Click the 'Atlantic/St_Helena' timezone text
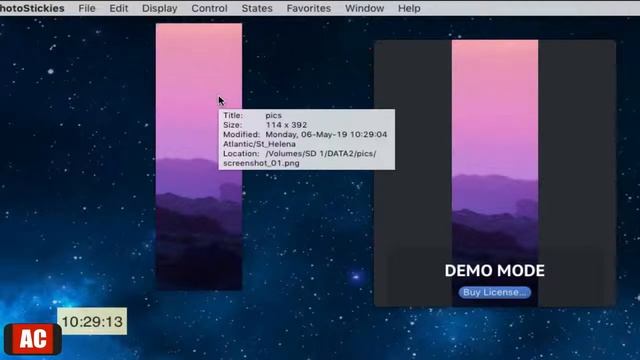Screen dimensions: 640x360 click(259, 144)
